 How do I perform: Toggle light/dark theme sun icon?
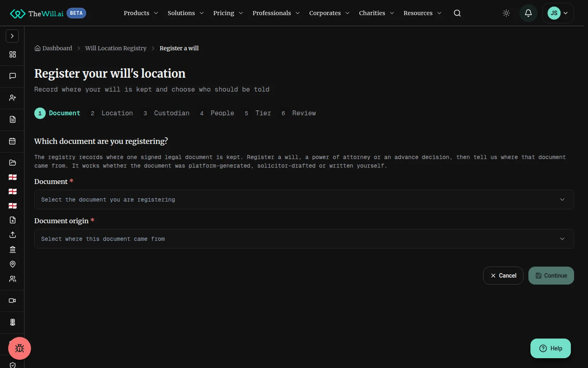pyautogui.click(x=506, y=13)
